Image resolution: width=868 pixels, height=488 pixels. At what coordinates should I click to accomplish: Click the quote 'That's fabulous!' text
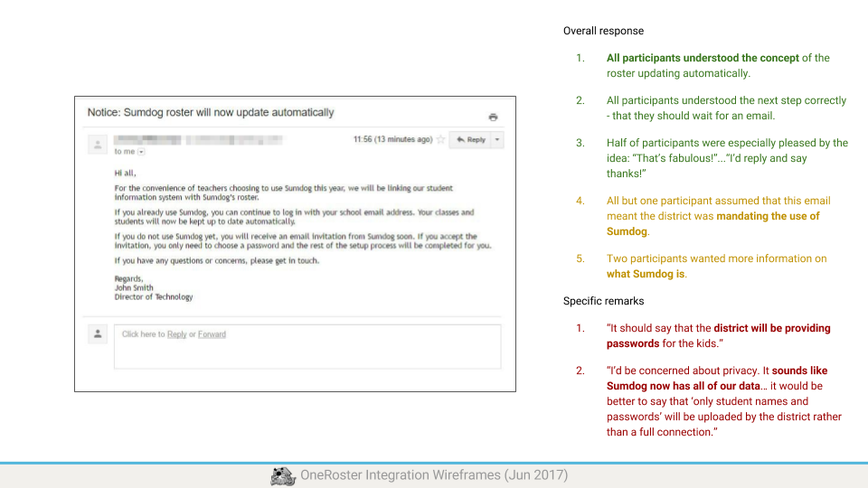(x=675, y=158)
